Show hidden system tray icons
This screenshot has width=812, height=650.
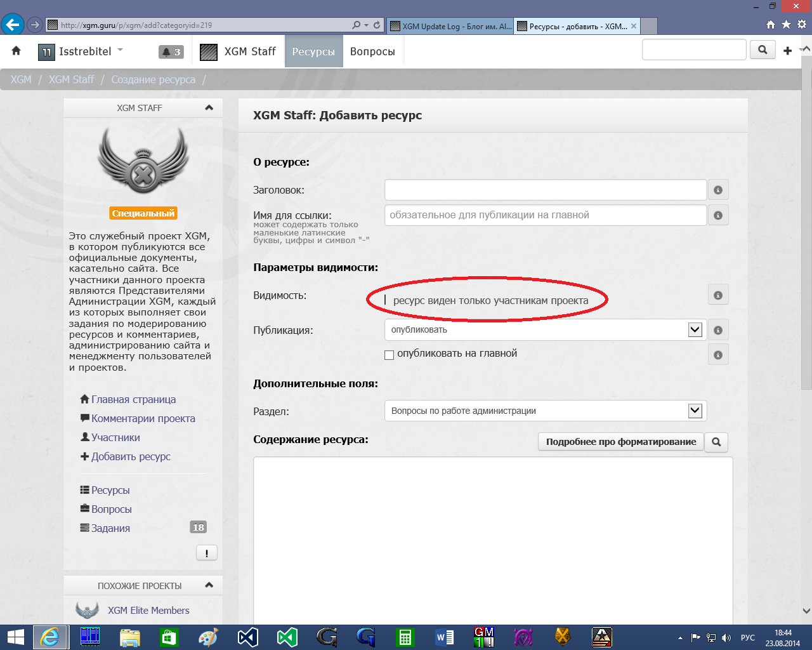(680, 637)
